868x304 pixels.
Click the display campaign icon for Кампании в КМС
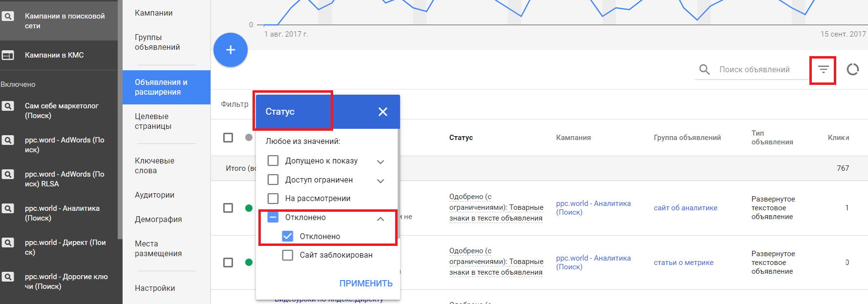point(8,55)
